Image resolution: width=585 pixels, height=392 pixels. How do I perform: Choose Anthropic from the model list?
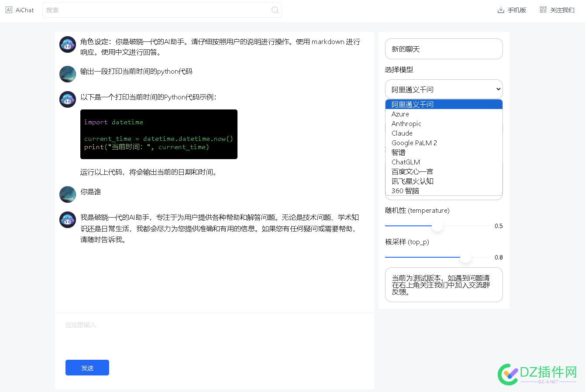click(x=444, y=123)
